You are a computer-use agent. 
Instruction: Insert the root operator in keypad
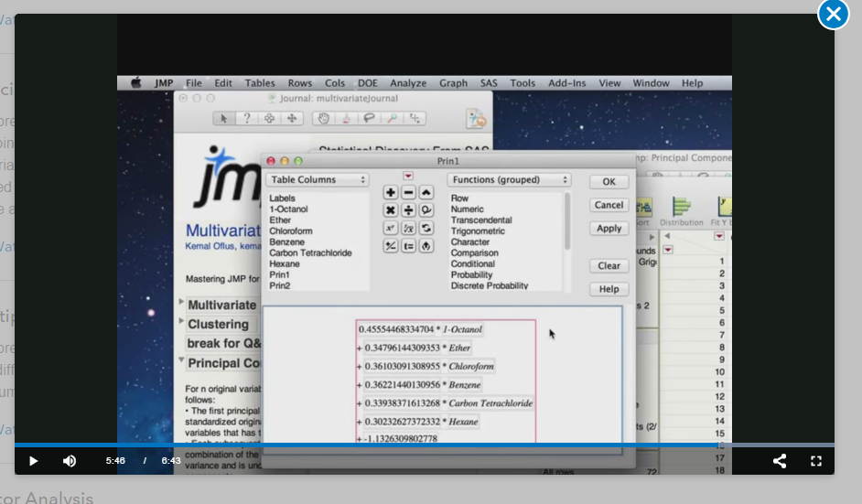click(x=408, y=228)
